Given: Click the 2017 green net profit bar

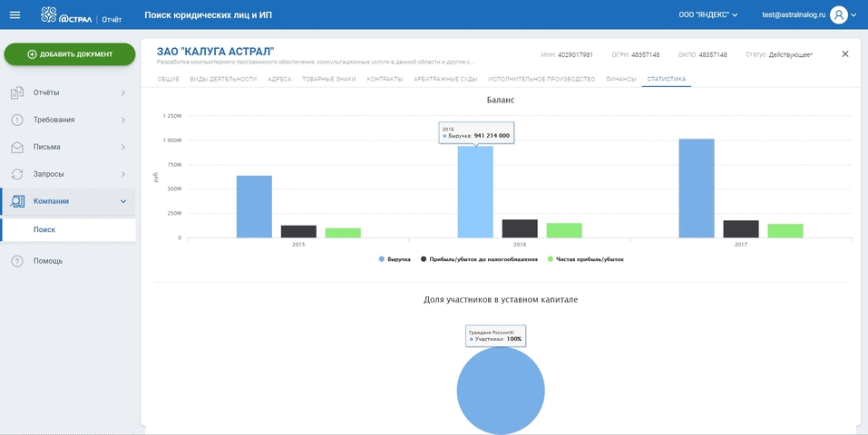Looking at the screenshot, I should pyautogui.click(x=785, y=231).
